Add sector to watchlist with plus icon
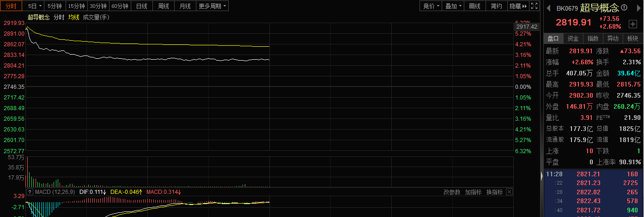This screenshot has height=217, width=644. click(633, 24)
